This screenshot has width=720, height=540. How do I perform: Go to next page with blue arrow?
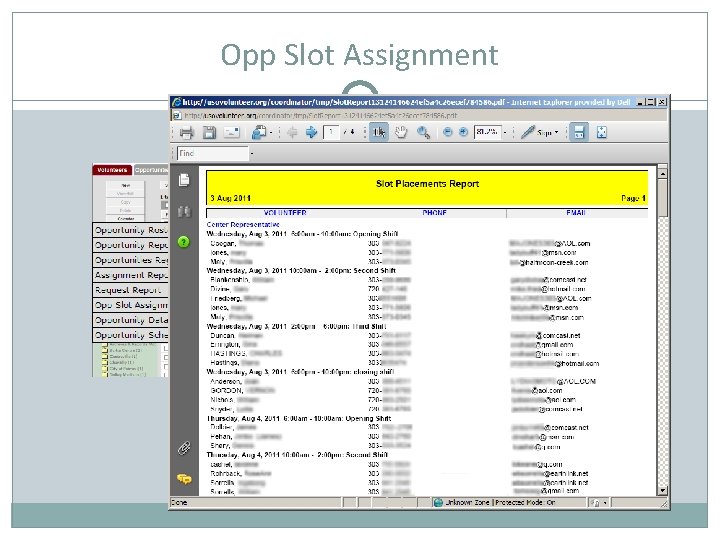tap(311, 133)
